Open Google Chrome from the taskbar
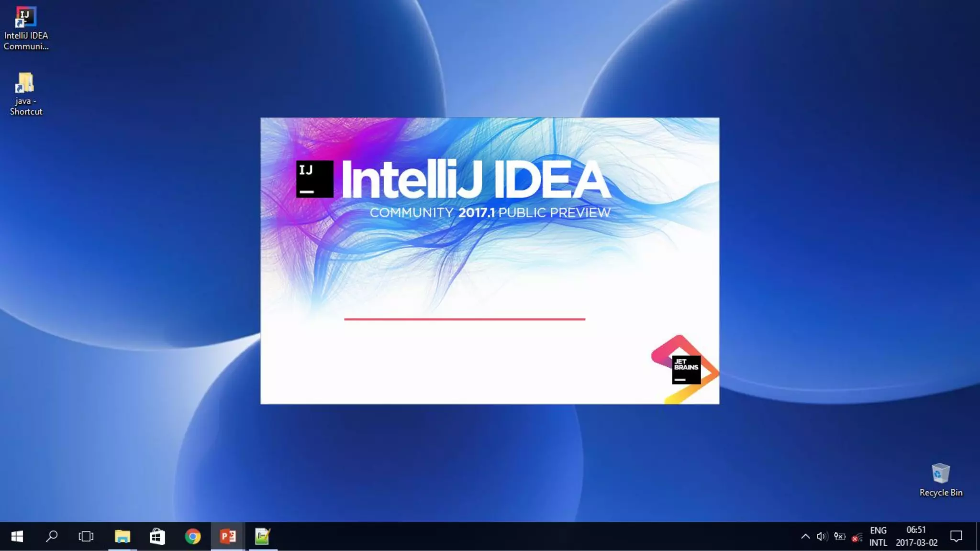Viewport: 980px width, 551px height. click(193, 537)
